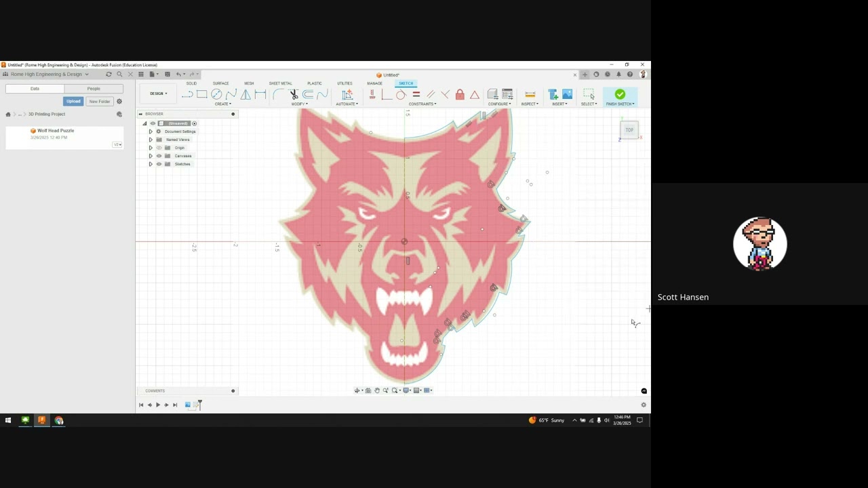Apply the Parallel constraint

click(431, 95)
